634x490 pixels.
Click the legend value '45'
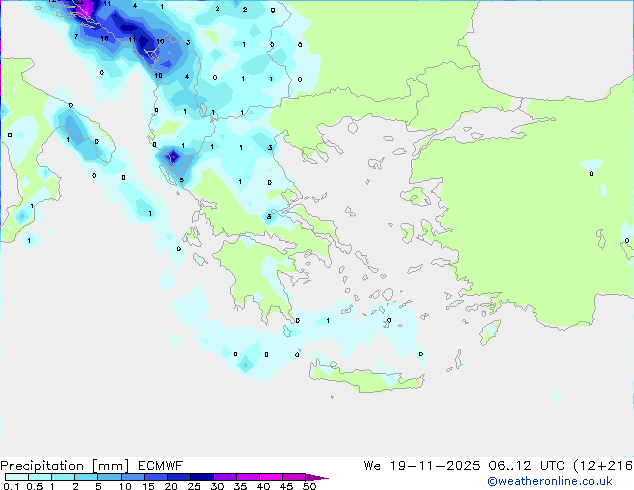tap(286, 486)
